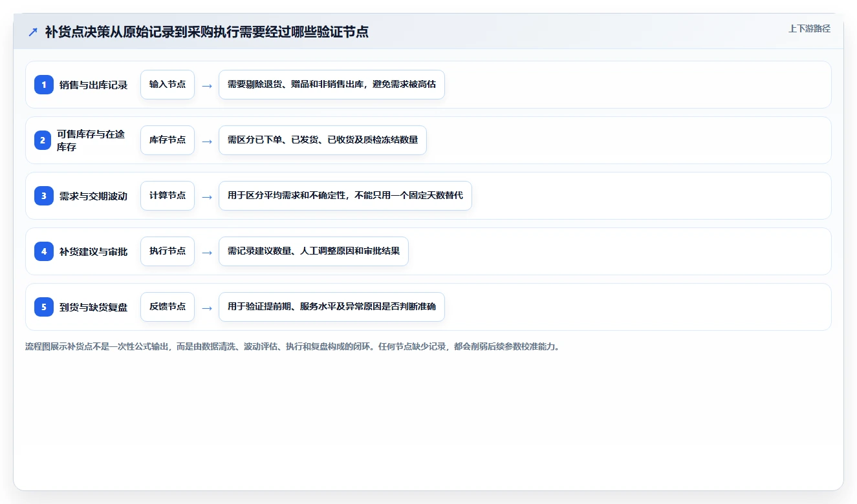Viewport: 857px width, 504px height.
Task: Open the description about 验证提前期、服务水平
Action: tap(332, 307)
